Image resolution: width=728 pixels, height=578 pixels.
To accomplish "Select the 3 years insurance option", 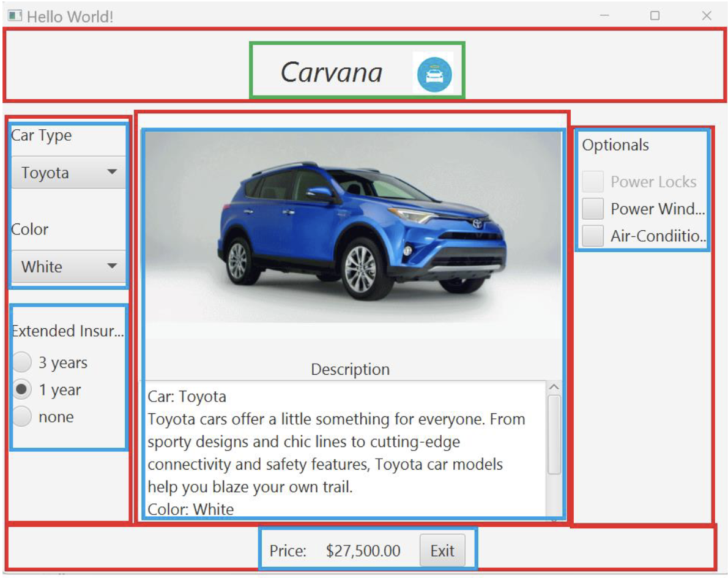I will (x=22, y=362).
